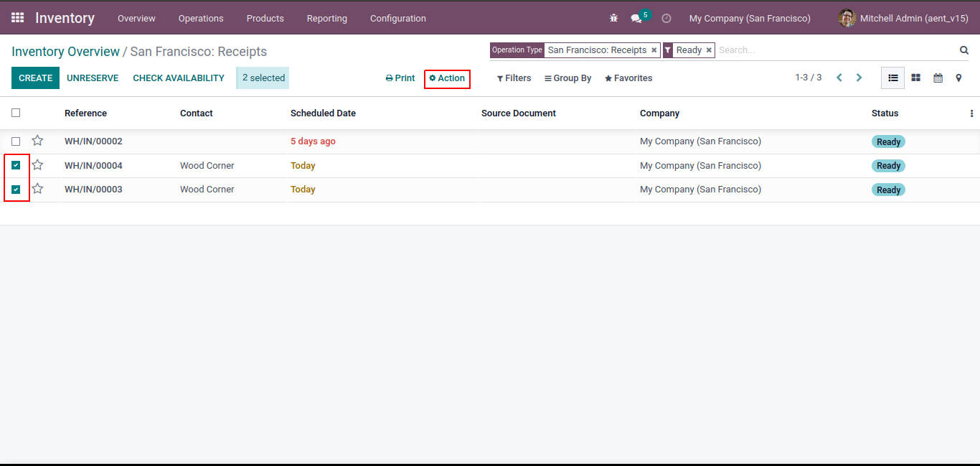
Task: Open Mitchell Admin user menu
Action: [x=903, y=18]
